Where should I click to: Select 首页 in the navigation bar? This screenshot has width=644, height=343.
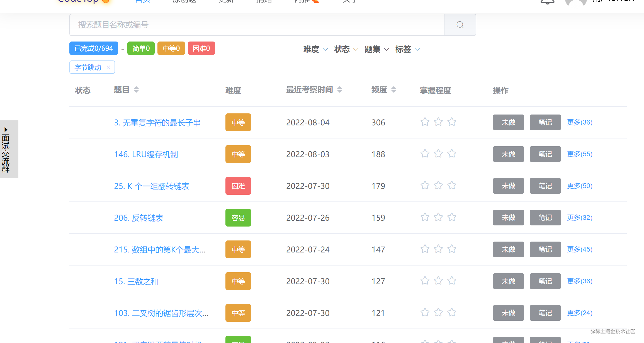tap(142, 1)
